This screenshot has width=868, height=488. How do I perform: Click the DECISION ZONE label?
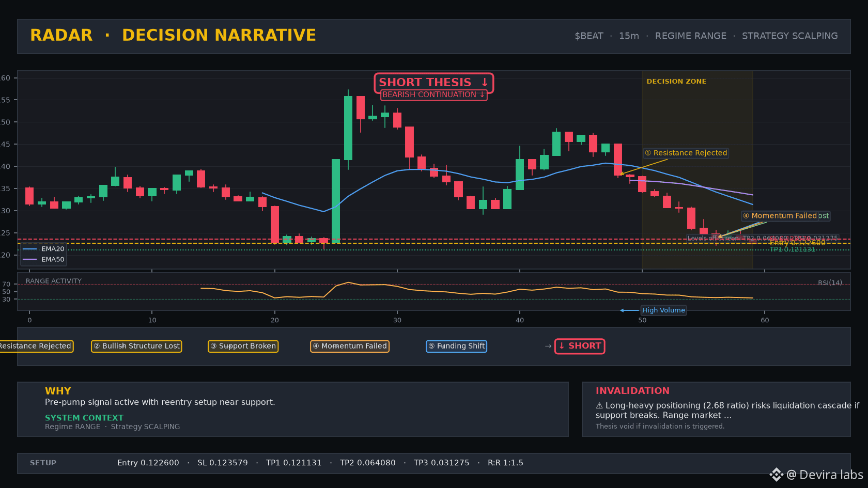pos(676,82)
